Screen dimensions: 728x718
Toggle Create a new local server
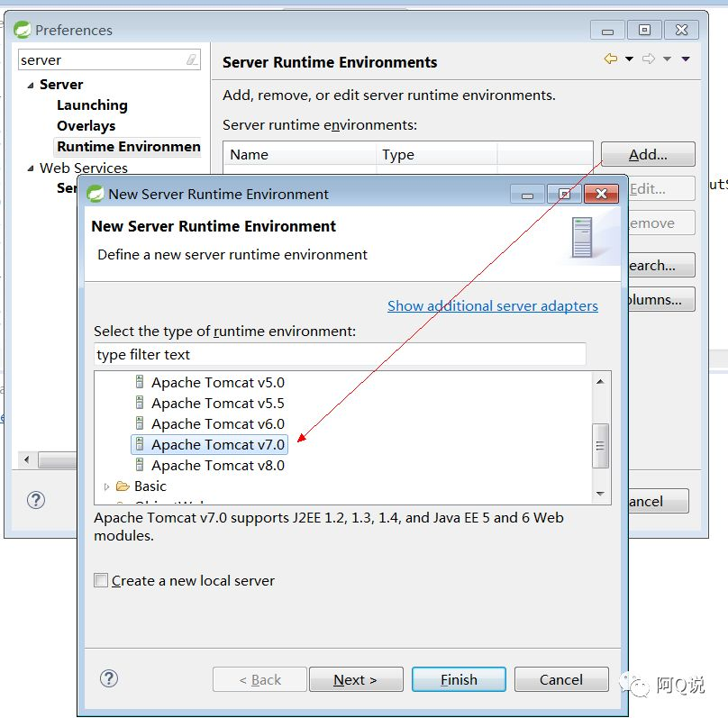101,580
